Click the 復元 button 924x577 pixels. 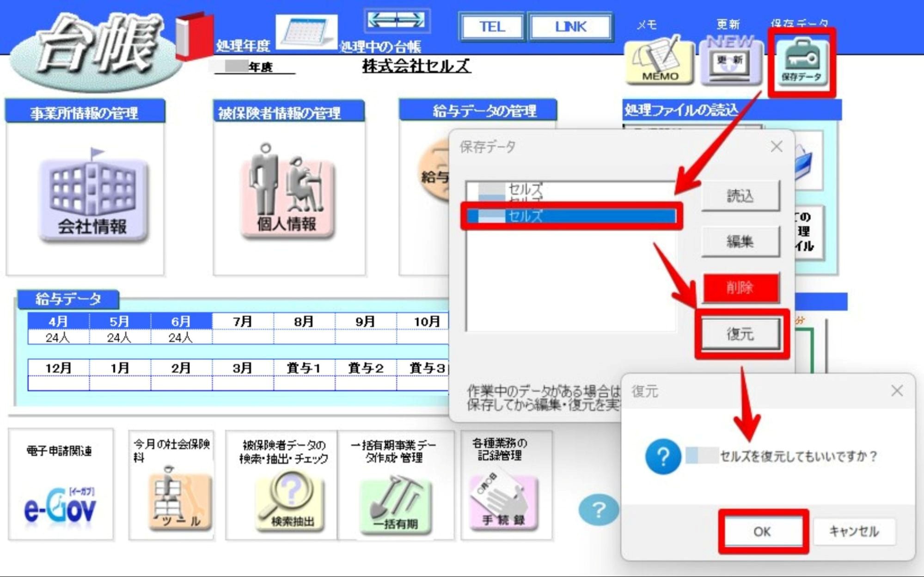click(x=741, y=334)
